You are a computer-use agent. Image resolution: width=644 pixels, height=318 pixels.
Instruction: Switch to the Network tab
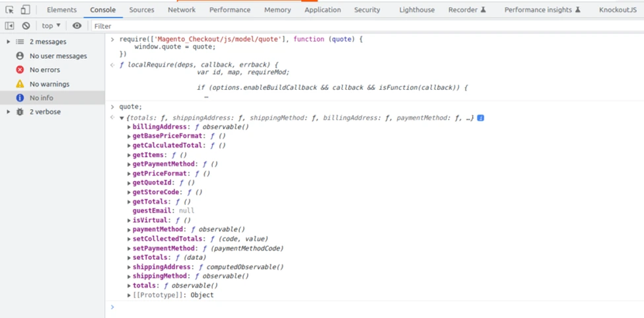pos(181,10)
